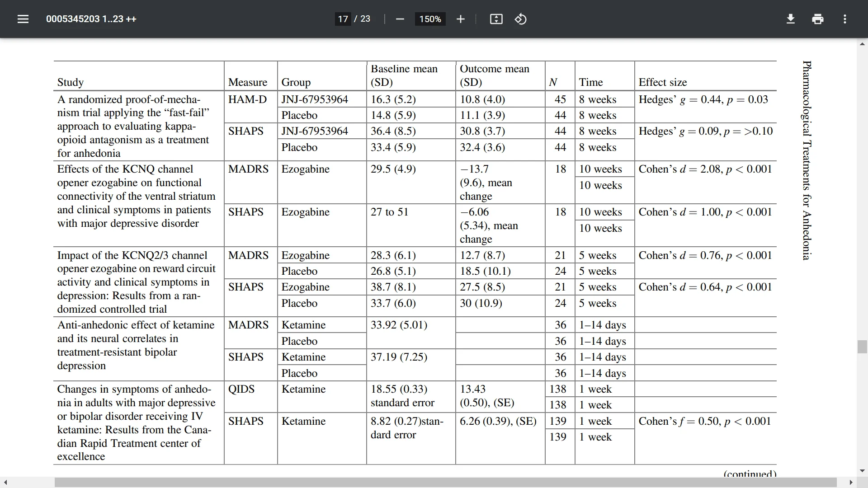The height and width of the screenshot is (488, 868).
Task: Click the scroll right arrow
Action: [851, 483]
